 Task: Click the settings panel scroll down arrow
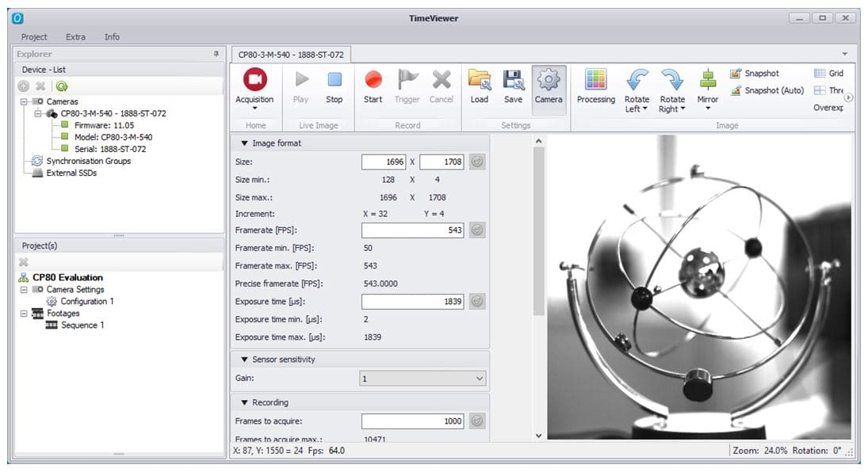[538, 436]
